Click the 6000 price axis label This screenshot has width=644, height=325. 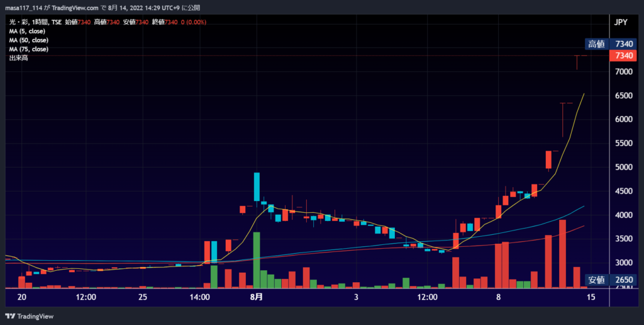pyautogui.click(x=624, y=119)
